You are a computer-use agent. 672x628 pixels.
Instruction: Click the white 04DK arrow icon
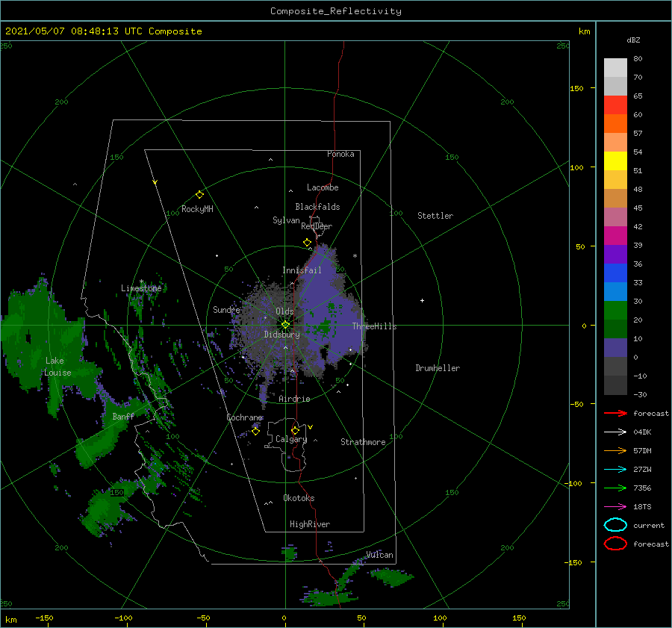[x=615, y=432]
